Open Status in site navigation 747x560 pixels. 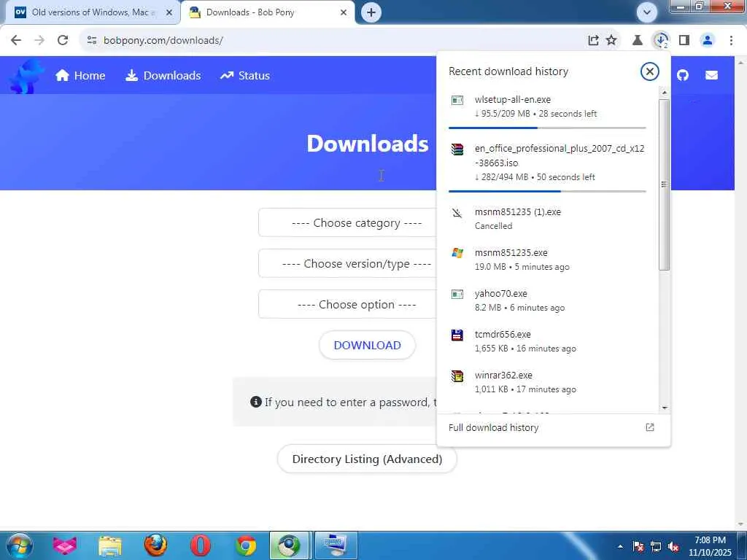tap(245, 76)
